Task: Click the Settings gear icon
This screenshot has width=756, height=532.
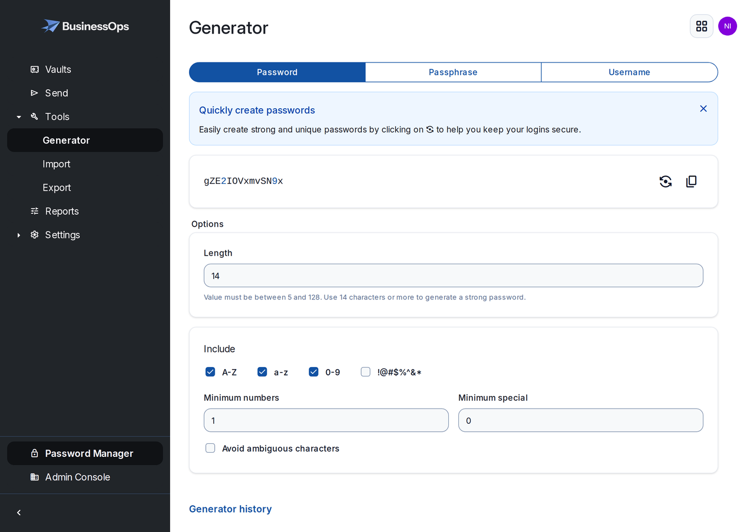Action: 35,235
